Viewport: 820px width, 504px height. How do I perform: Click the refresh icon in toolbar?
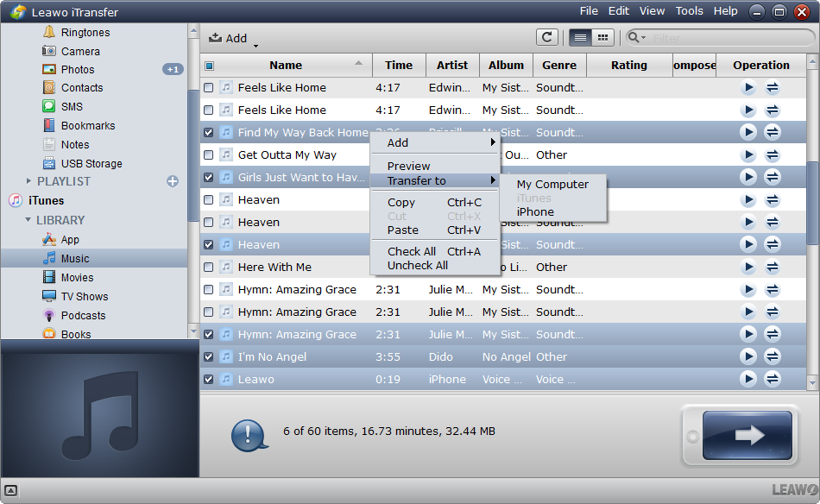(x=546, y=37)
